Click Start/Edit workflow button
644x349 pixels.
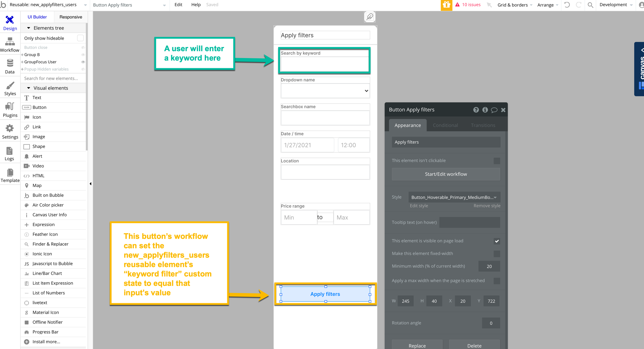(x=446, y=174)
